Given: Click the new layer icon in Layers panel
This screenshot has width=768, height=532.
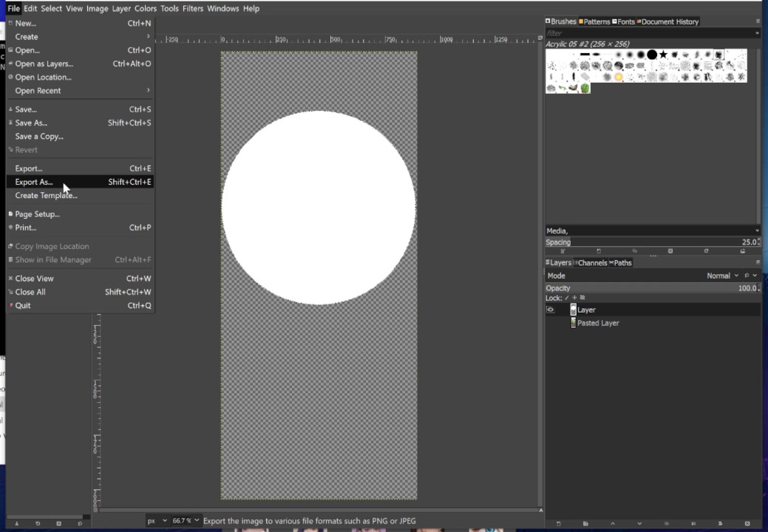Looking at the screenshot, I should 558,524.
